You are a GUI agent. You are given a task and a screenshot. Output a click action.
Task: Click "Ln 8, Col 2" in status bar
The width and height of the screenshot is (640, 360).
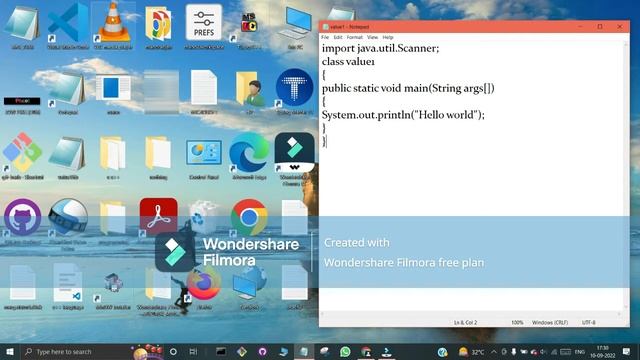(465, 322)
